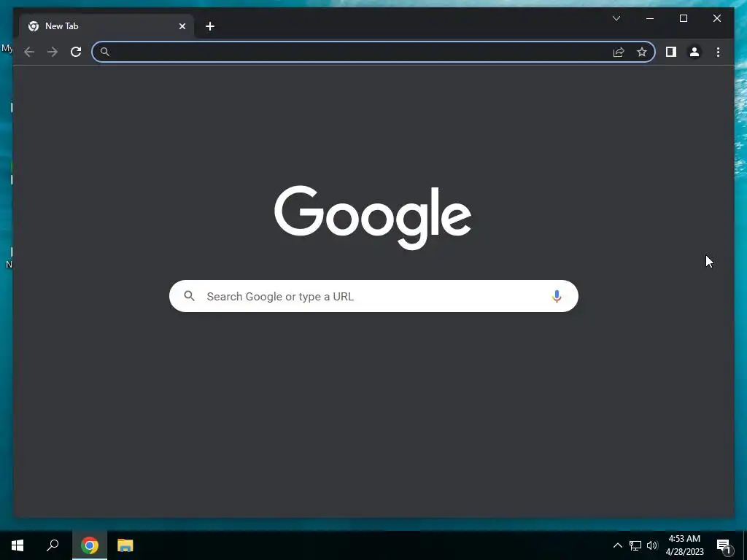Image resolution: width=747 pixels, height=560 pixels.
Task: Close the Chrome window
Action: pyautogui.click(x=717, y=18)
